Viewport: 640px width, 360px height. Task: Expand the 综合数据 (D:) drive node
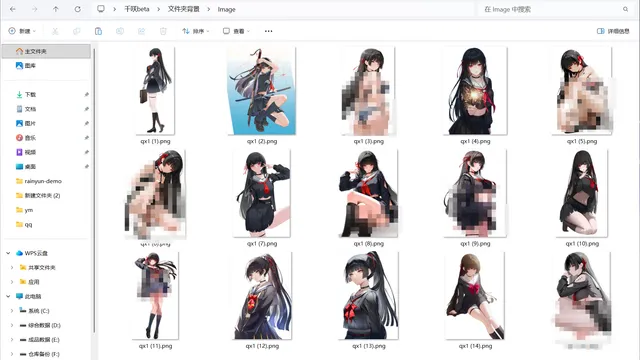point(12,325)
